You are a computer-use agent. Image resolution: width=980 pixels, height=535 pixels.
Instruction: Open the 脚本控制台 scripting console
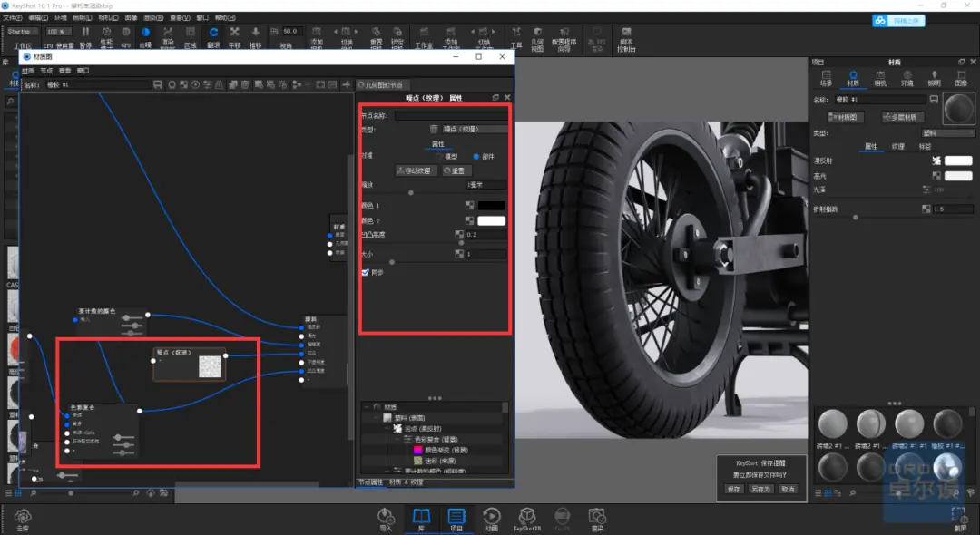tap(626, 39)
